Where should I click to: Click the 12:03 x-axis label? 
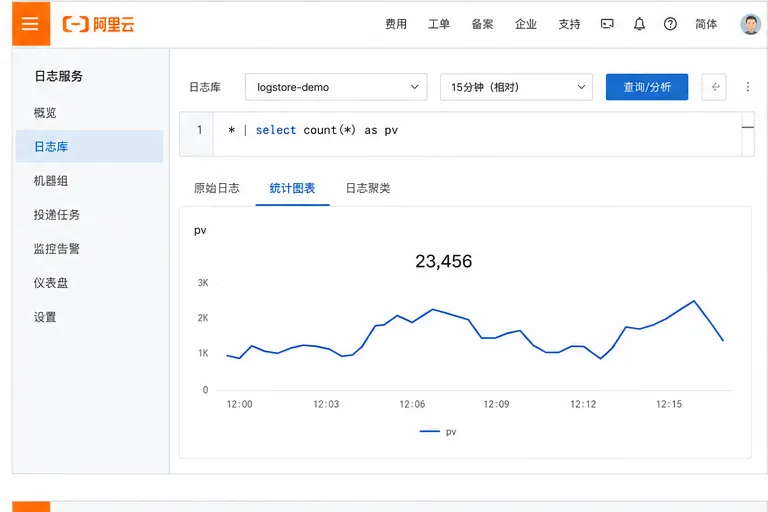pyautogui.click(x=326, y=404)
